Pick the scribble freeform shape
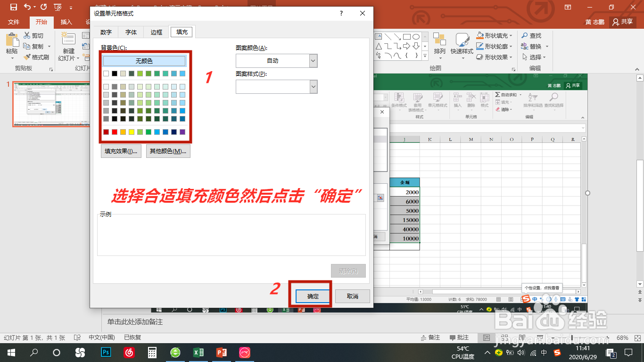This screenshot has height=362, width=644. pos(378,56)
